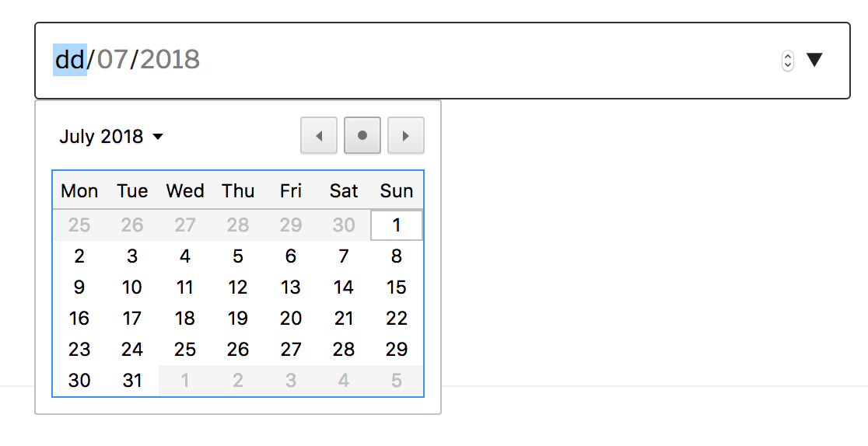Open the July 2018 month selector

pos(112,137)
